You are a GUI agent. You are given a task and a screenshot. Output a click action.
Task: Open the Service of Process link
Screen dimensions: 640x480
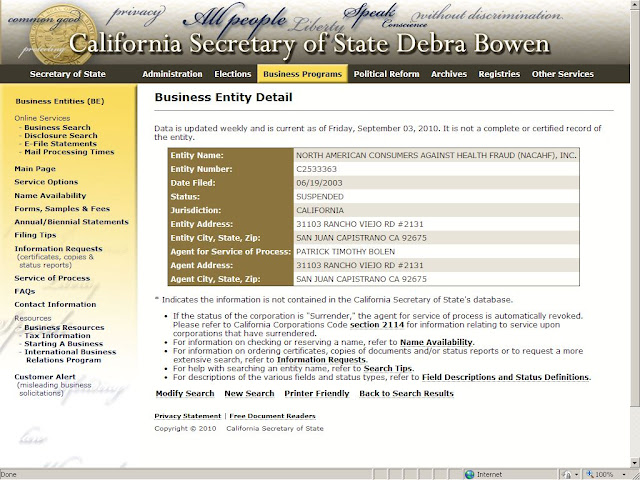coord(52,278)
